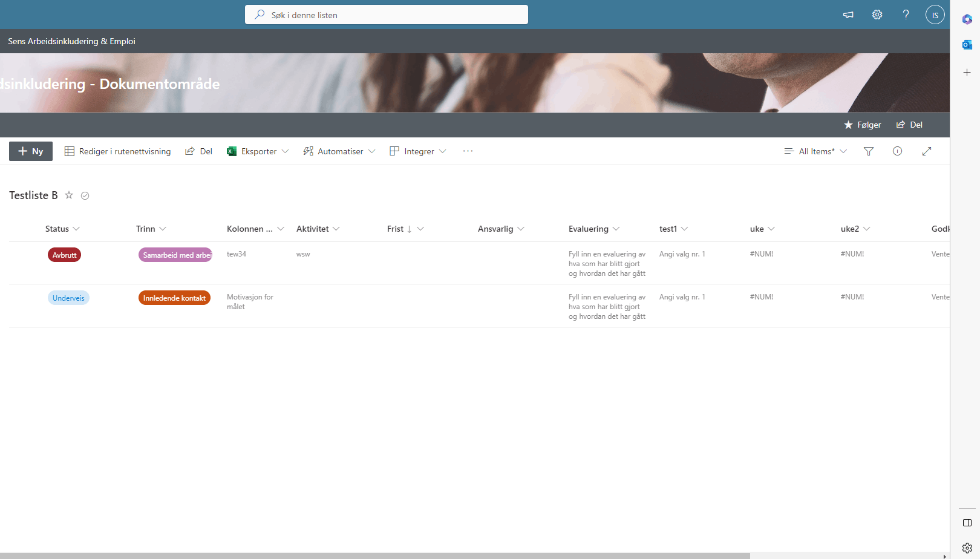The image size is (980, 559).
Task: Open Evaluering column header menu
Action: 594,229
